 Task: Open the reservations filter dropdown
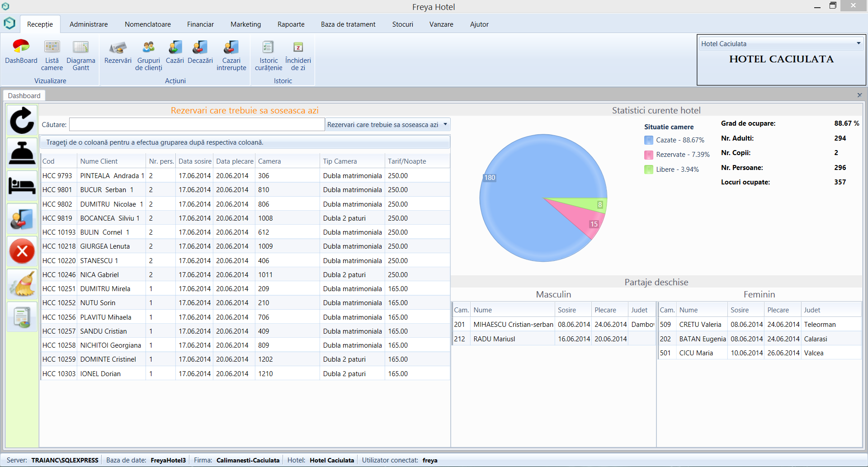tap(445, 124)
